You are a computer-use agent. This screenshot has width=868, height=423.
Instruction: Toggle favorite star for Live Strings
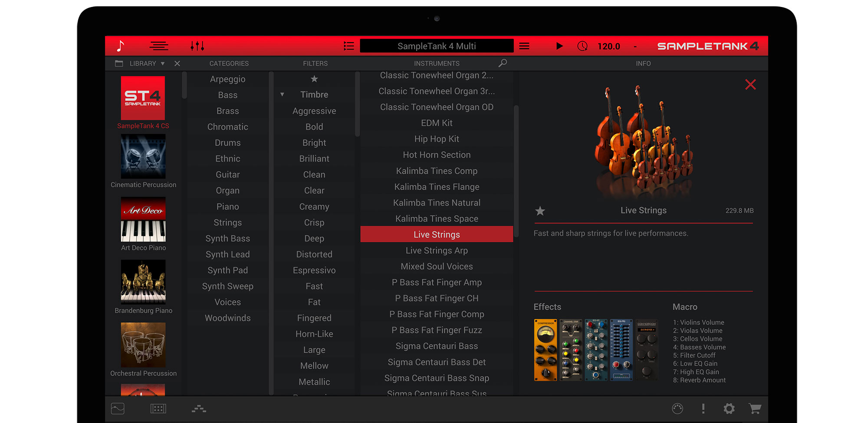pos(540,211)
